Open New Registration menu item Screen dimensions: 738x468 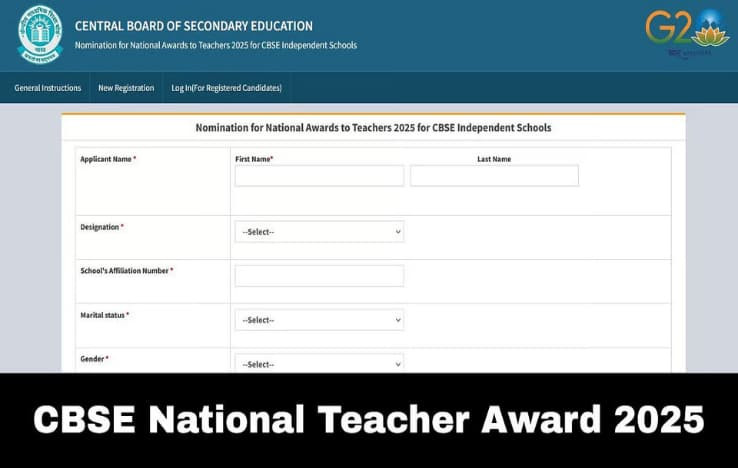[x=126, y=88]
